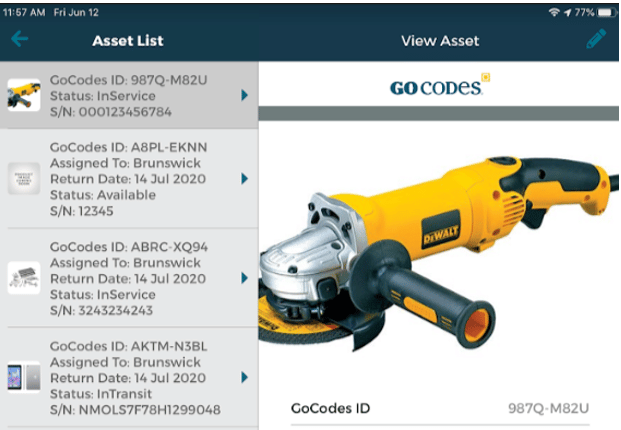Tap the 987Q-M82U value in detail pane
Image resolution: width=621 pixels, height=430 pixels.
(x=549, y=408)
